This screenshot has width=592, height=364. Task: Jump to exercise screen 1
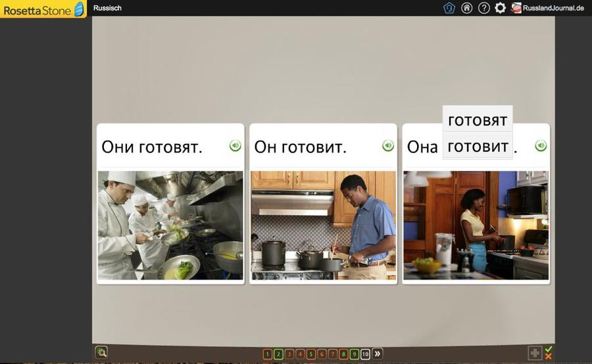[x=267, y=354]
